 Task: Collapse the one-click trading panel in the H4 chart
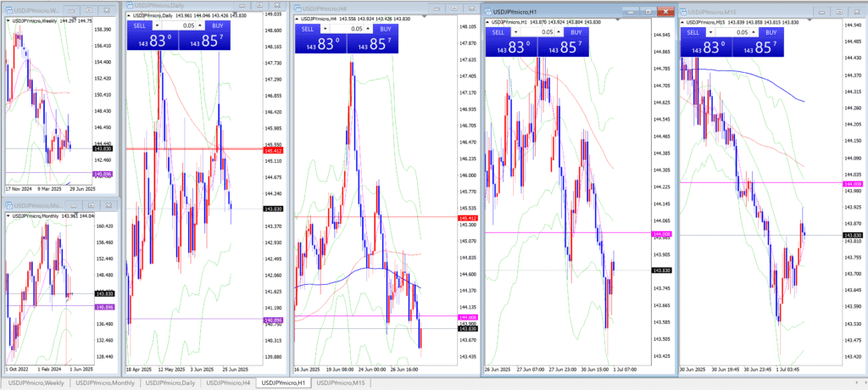[x=297, y=19]
